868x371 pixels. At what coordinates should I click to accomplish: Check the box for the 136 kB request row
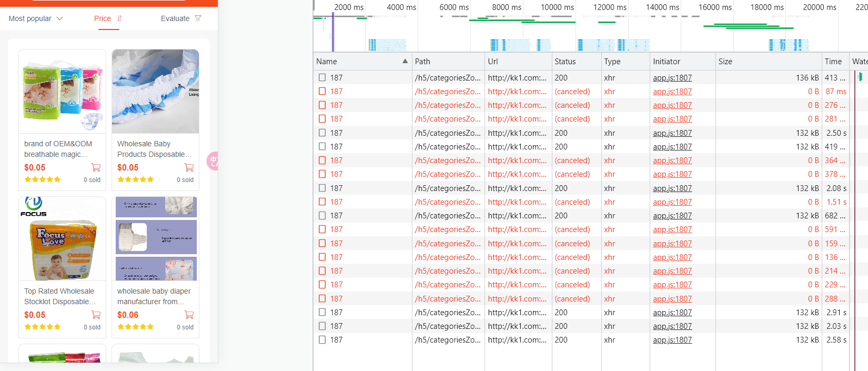coord(322,77)
